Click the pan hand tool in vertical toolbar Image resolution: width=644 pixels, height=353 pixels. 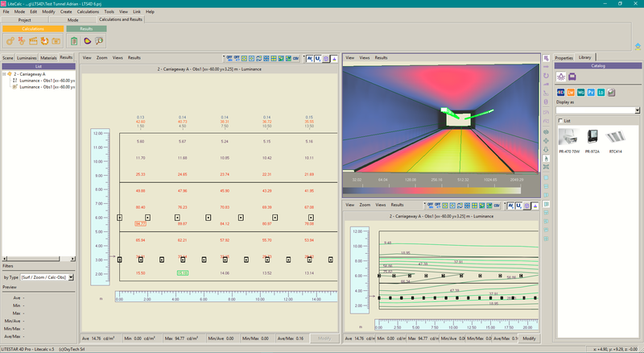[547, 159]
